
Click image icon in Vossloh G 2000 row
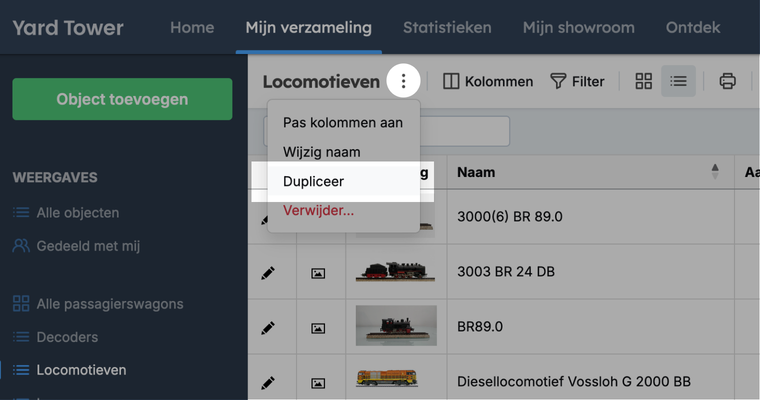pos(318,381)
